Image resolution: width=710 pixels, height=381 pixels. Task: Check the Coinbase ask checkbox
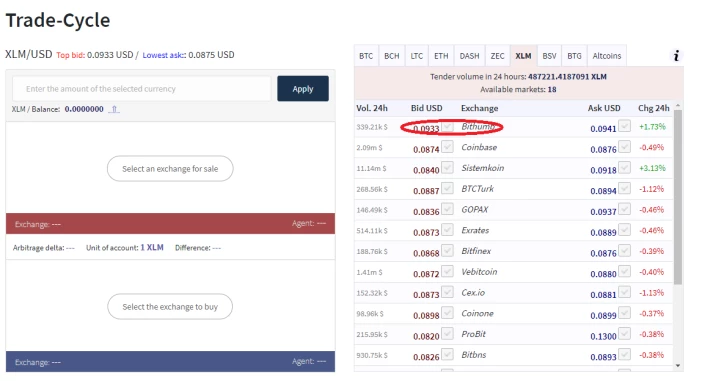pyautogui.click(x=624, y=147)
